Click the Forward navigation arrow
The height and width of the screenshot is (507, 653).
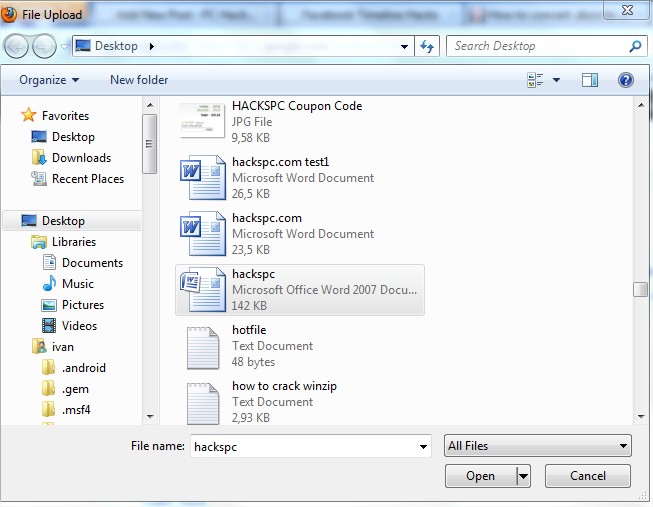[44, 46]
